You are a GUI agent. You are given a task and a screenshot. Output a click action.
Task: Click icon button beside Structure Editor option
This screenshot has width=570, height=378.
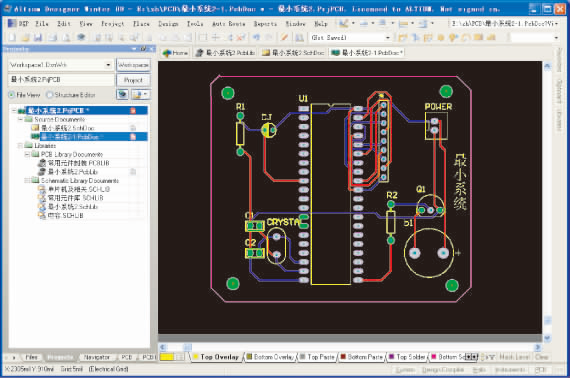click(123, 94)
